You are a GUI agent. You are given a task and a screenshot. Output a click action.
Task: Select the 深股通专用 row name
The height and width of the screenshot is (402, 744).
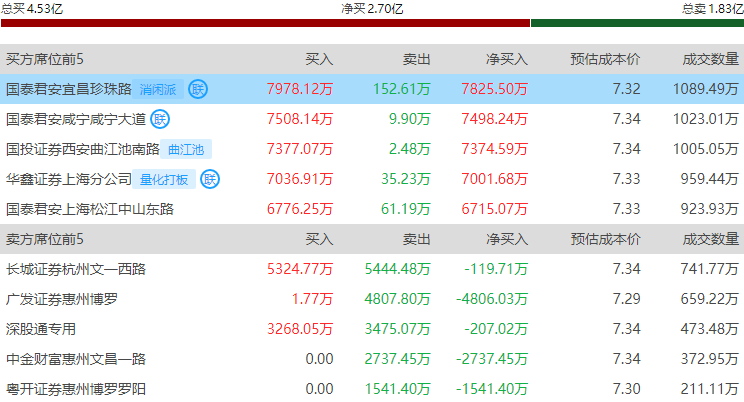(41, 329)
